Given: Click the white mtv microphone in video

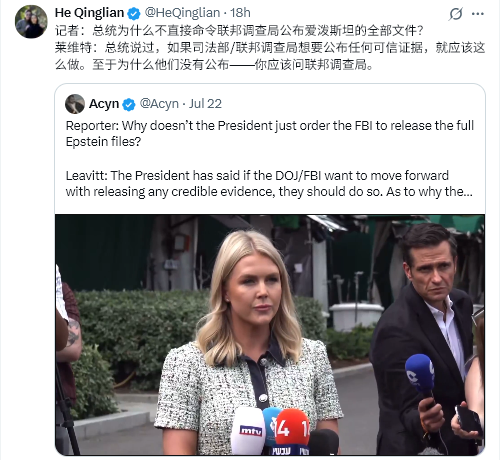Looking at the screenshot, I should click(248, 431).
